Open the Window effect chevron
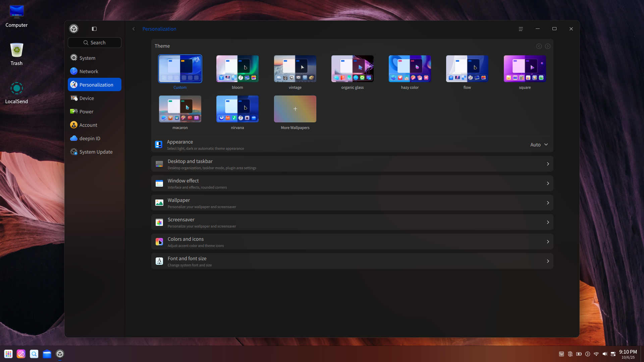This screenshot has width=644, height=362. (548, 183)
